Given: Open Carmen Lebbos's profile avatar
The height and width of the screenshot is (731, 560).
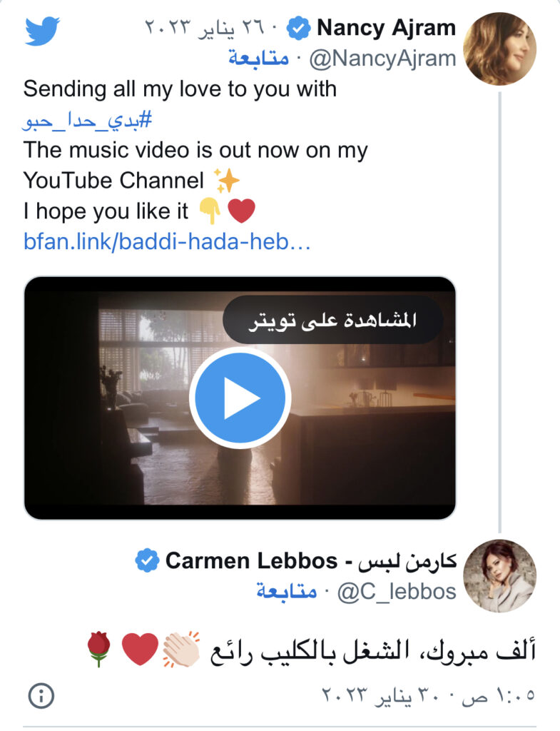Looking at the screenshot, I should coord(499,575).
